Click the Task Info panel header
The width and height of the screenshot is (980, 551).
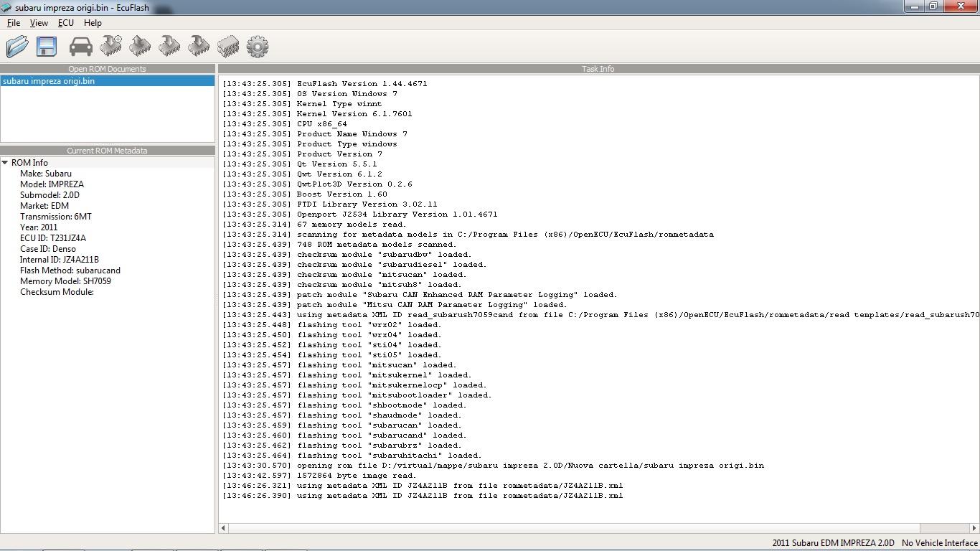coord(598,69)
